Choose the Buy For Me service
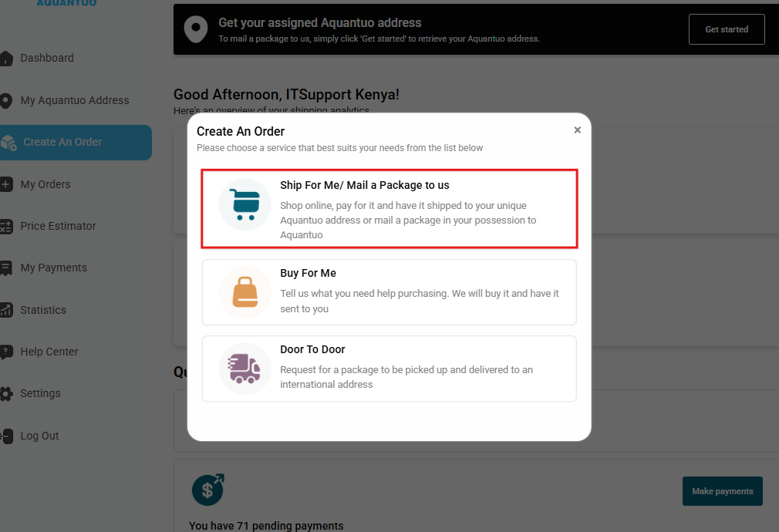This screenshot has height=532, width=779. (389, 292)
